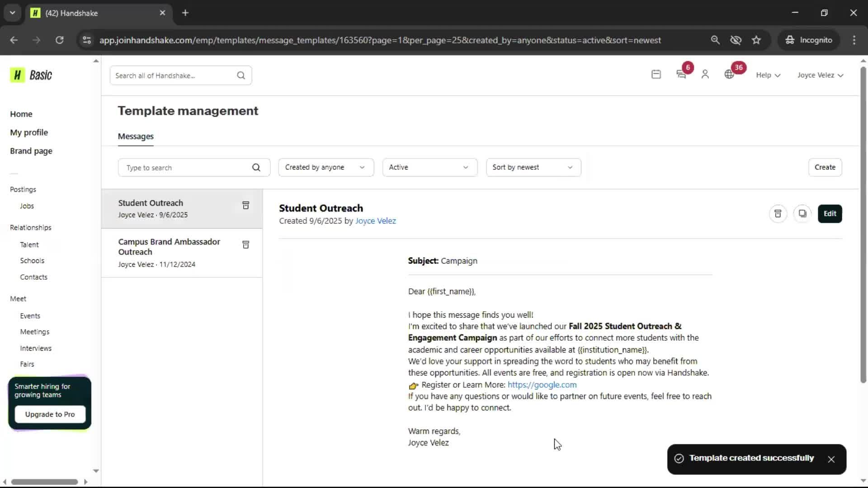Click the magnifier in Handshake search box
This screenshot has width=868, height=488.
[x=241, y=75]
